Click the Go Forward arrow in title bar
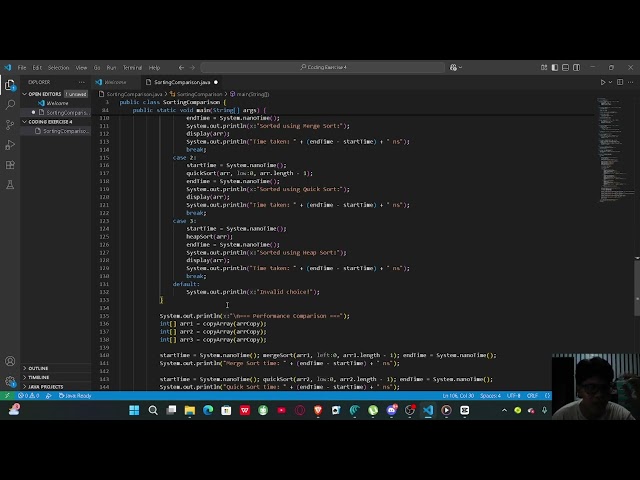Screen dimensions: 640x480 click(192, 68)
